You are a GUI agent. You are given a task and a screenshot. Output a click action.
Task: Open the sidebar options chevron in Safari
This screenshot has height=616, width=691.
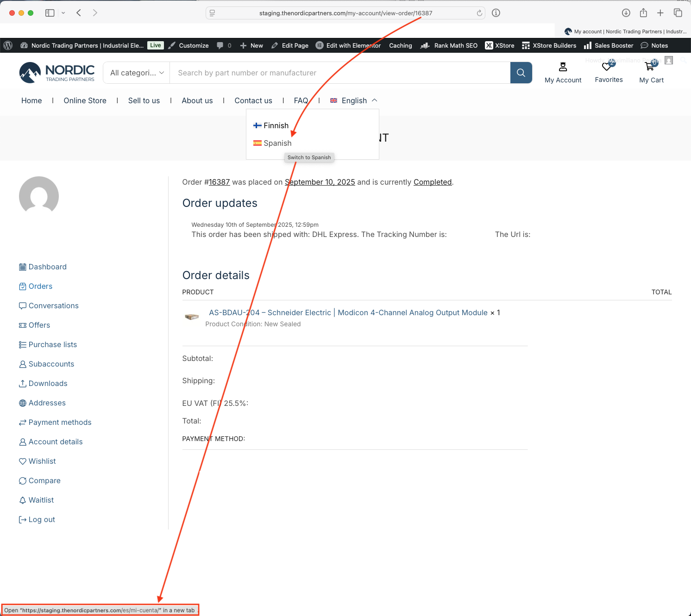[63, 13]
